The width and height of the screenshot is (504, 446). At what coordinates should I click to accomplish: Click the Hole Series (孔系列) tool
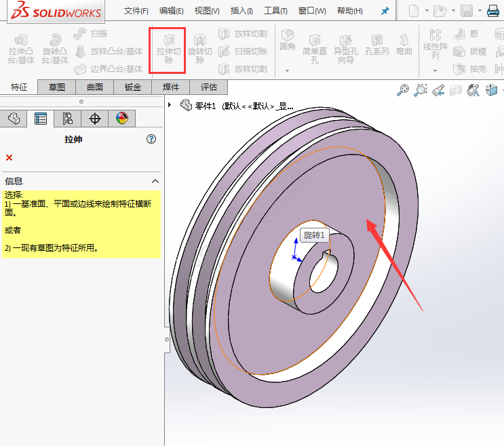377,45
